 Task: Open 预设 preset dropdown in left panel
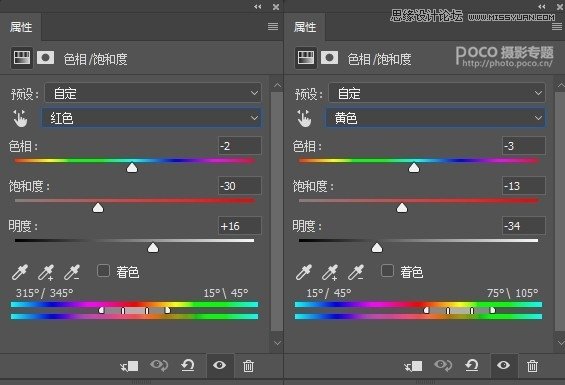(153, 93)
